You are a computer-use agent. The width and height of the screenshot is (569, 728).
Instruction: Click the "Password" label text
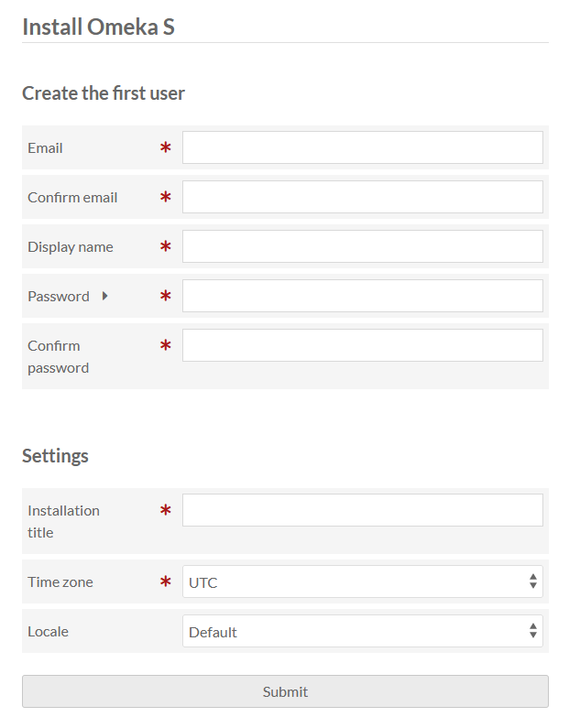click(59, 296)
